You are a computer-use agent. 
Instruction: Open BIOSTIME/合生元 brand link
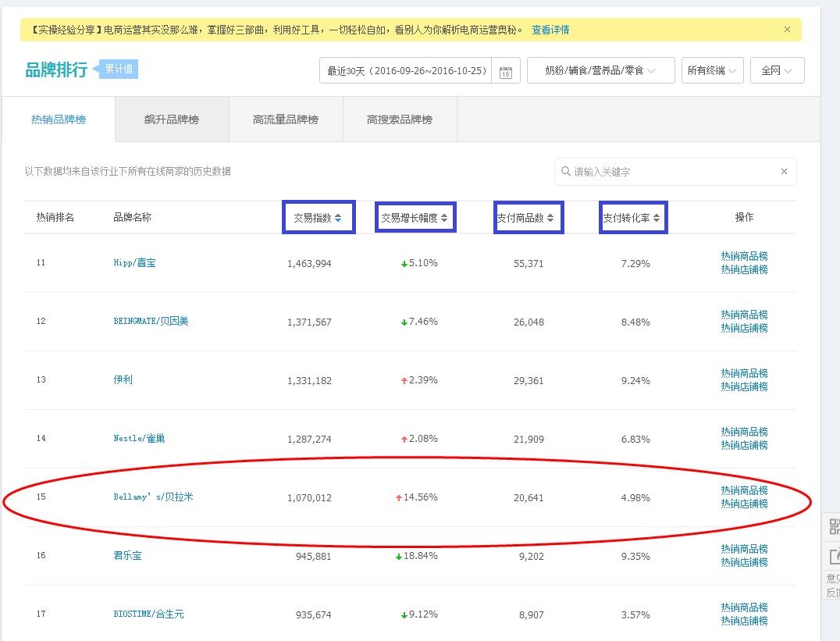click(148, 614)
